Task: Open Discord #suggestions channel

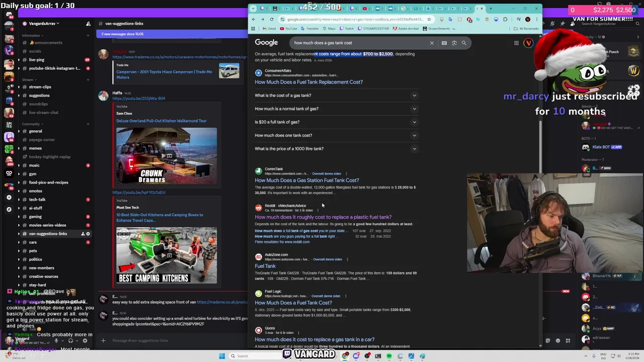Action: [x=39, y=96]
